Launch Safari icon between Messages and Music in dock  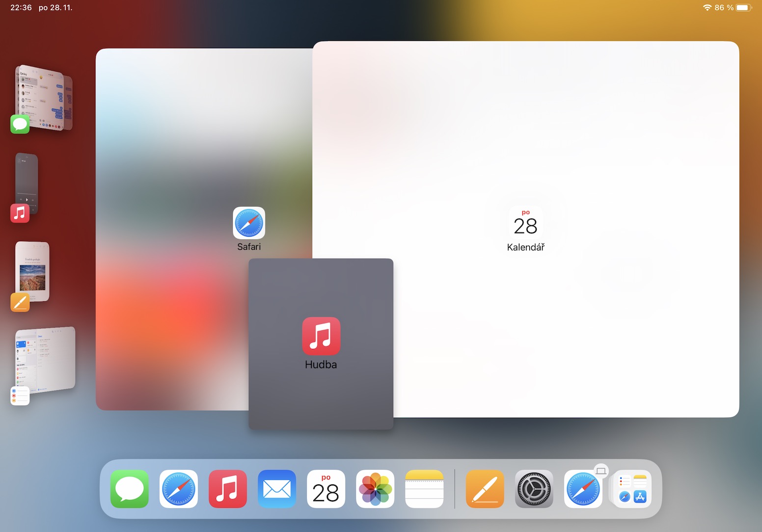point(179,489)
